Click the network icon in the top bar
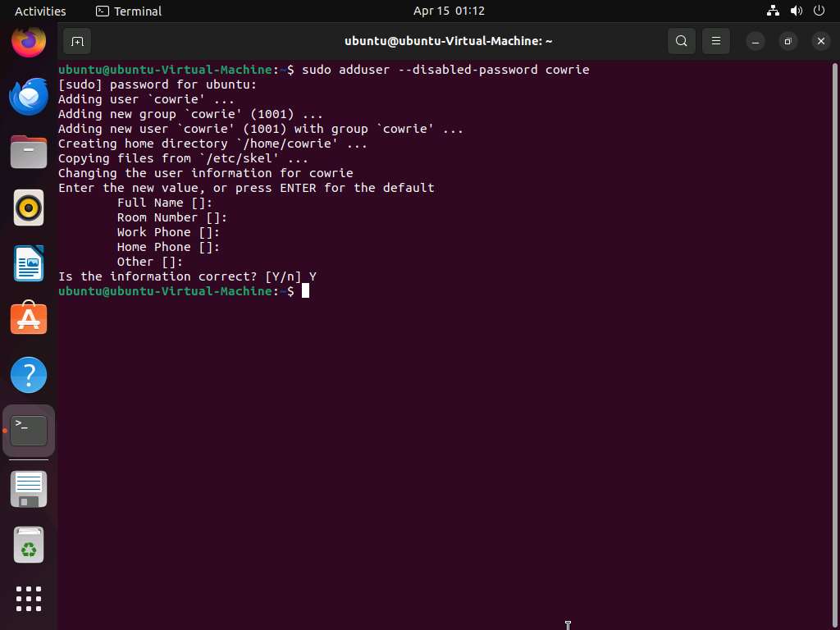Viewport: 840px width, 630px height. coord(772,11)
